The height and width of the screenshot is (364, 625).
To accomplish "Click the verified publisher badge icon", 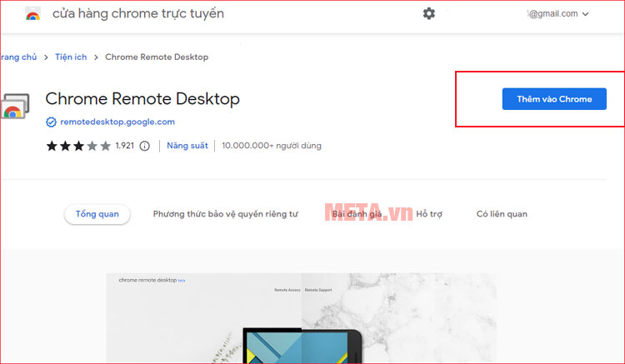I will tap(51, 122).
